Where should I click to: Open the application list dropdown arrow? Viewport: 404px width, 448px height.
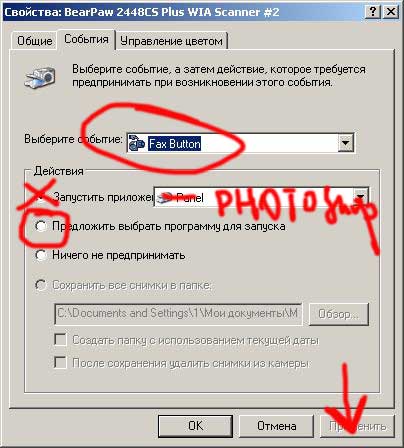click(x=360, y=197)
